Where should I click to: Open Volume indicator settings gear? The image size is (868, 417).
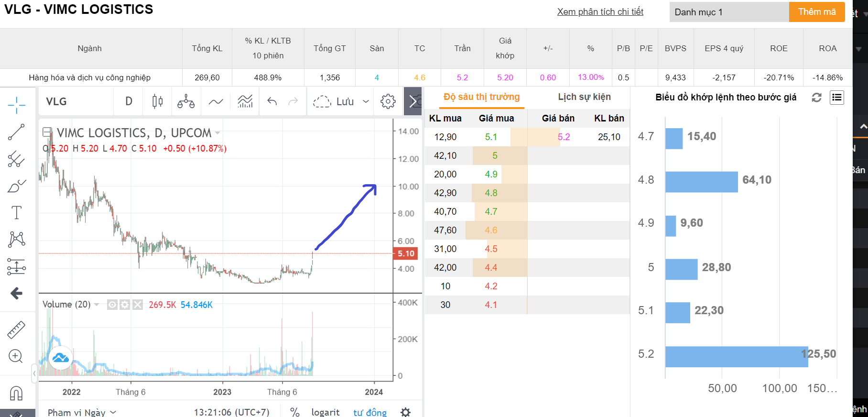pos(125,305)
